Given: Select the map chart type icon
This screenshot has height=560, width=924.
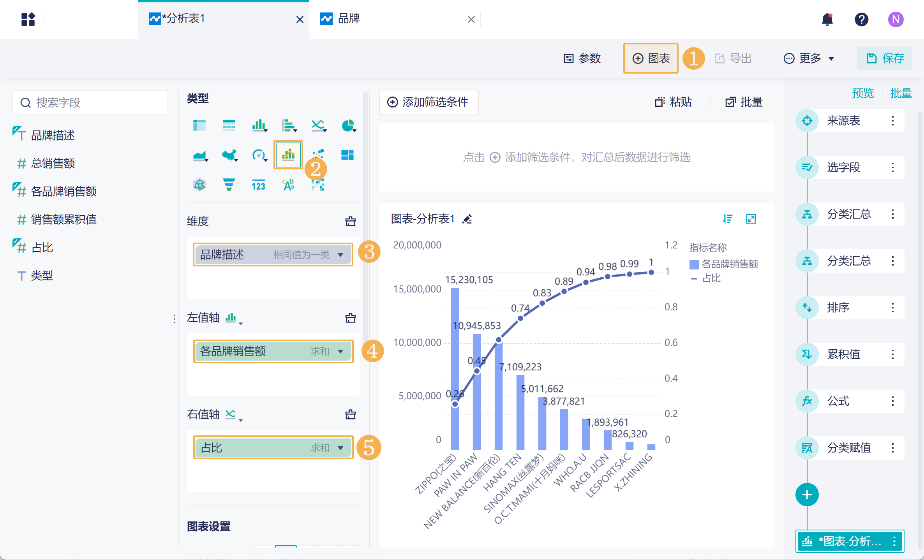Looking at the screenshot, I should click(x=229, y=155).
